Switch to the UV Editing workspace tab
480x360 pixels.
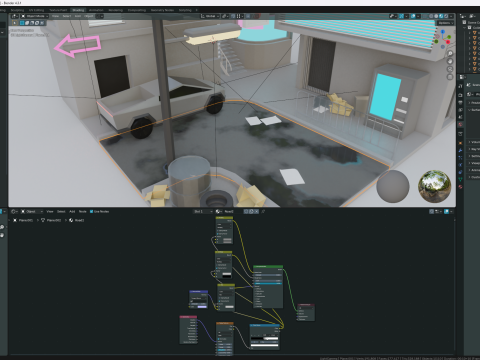[36, 10]
